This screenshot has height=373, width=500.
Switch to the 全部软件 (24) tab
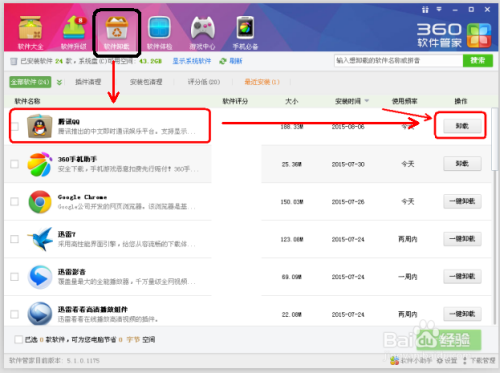(30, 82)
